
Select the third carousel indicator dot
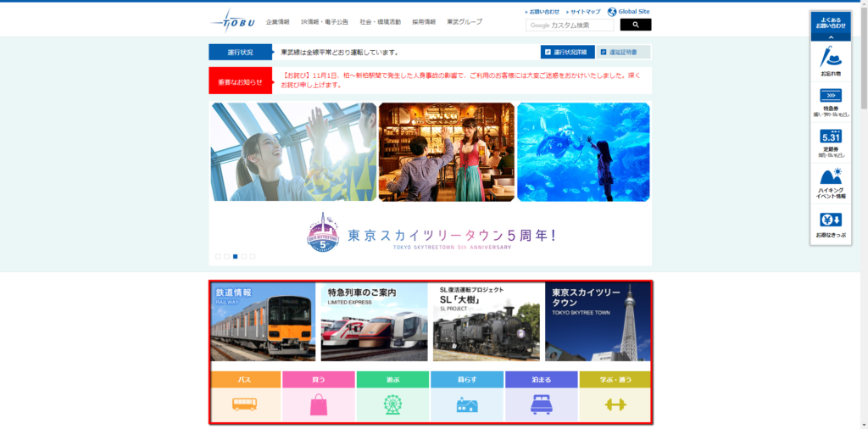click(x=235, y=256)
